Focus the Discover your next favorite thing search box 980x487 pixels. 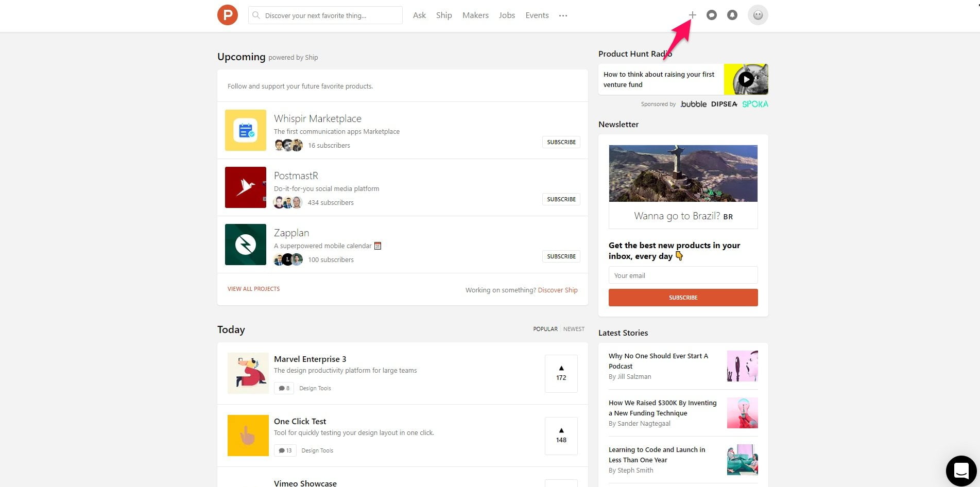325,15
